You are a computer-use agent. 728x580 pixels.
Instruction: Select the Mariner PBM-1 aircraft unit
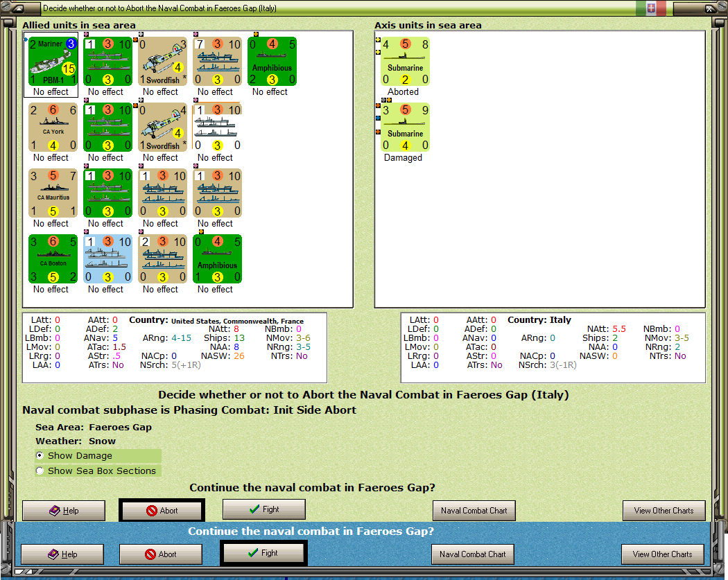click(x=53, y=62)
